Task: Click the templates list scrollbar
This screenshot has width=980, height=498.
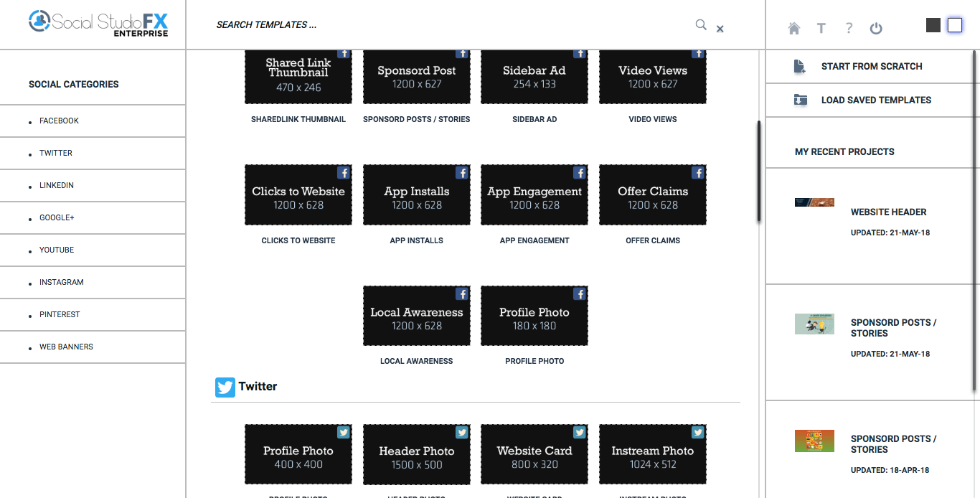Action: [x=758, y=172]
